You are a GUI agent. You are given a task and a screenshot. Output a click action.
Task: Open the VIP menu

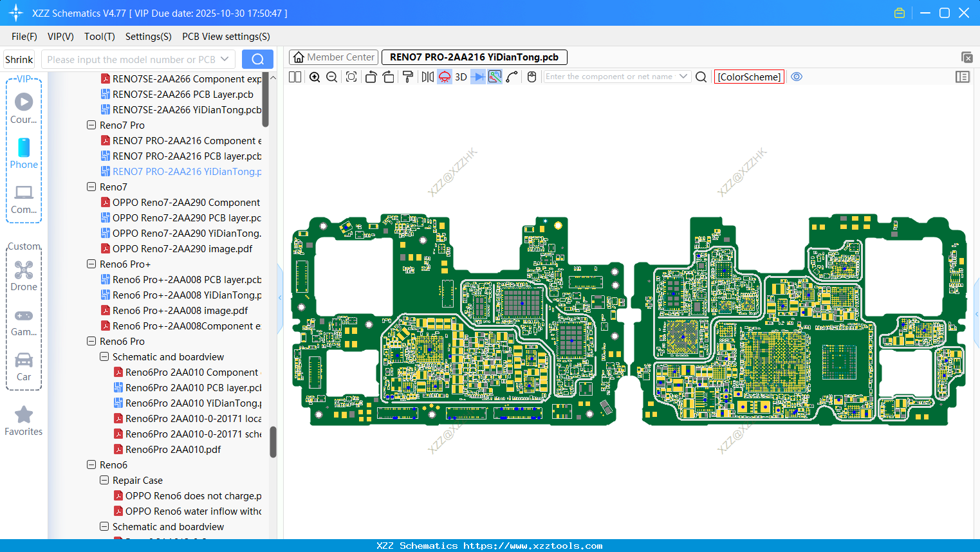tap(60, 37)
